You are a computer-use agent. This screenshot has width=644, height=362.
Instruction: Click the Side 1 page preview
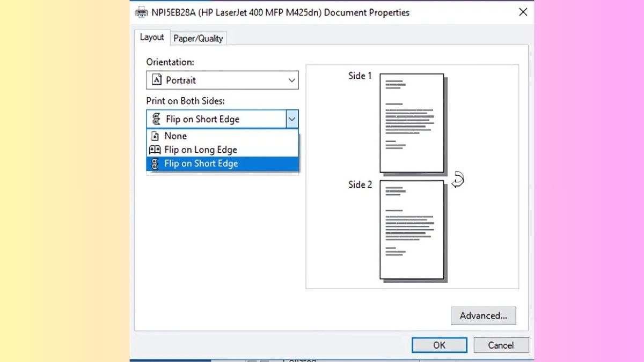click(x=412, y=123)
